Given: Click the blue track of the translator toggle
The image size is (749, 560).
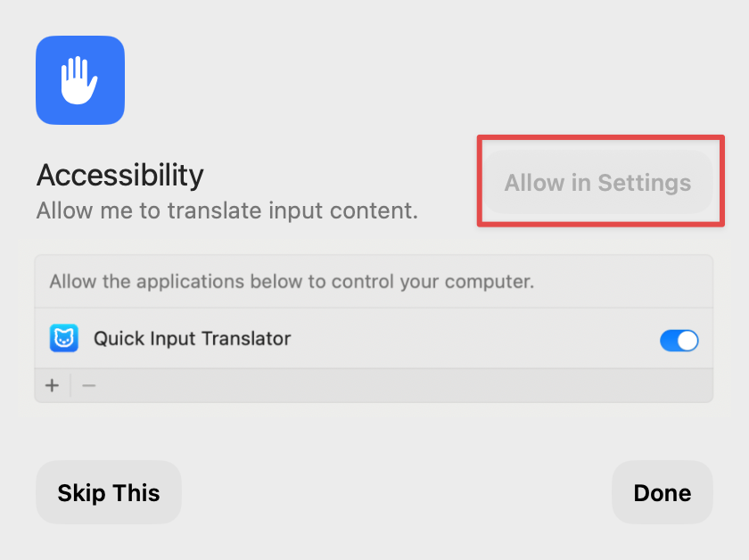Looking at the screenshot, I should tap(668, 341).
